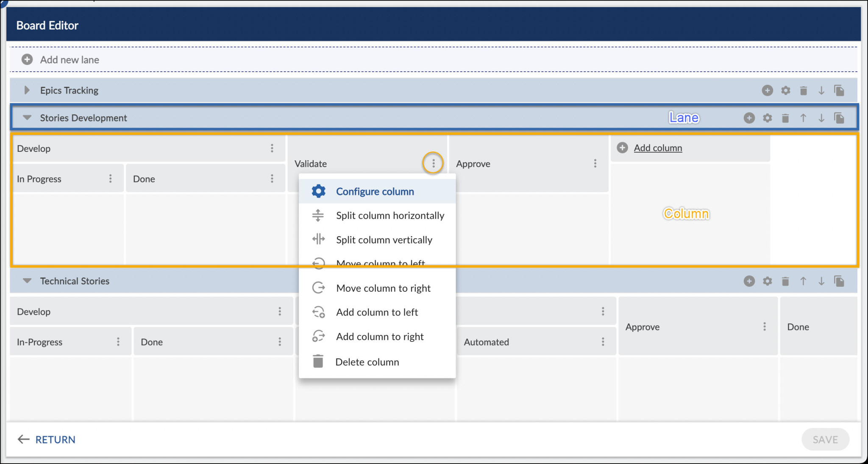Select Configure column in the context menu

click(x=375, y=191)
